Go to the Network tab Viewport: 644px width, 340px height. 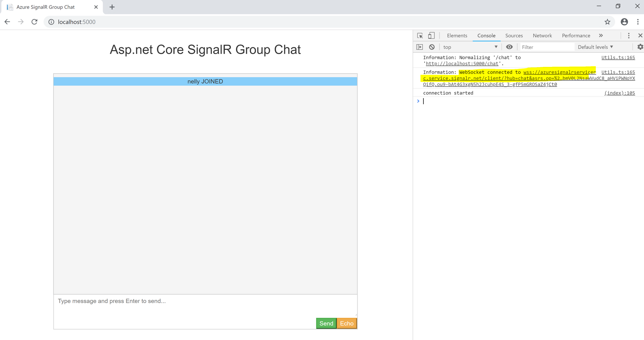[x=542, y=36]
